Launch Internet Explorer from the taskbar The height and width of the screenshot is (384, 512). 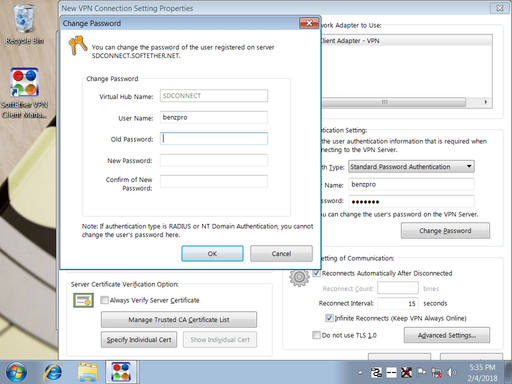click(x=53, y=372)
